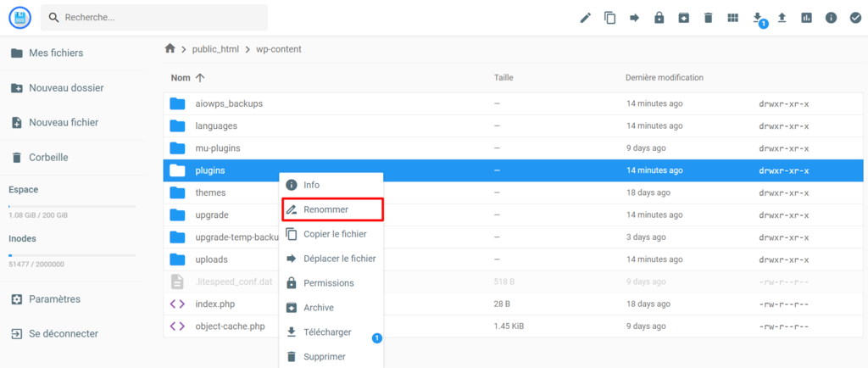Choose Info from the context menu
Screen dimensions: 868x368
click(x=331, y=185)
